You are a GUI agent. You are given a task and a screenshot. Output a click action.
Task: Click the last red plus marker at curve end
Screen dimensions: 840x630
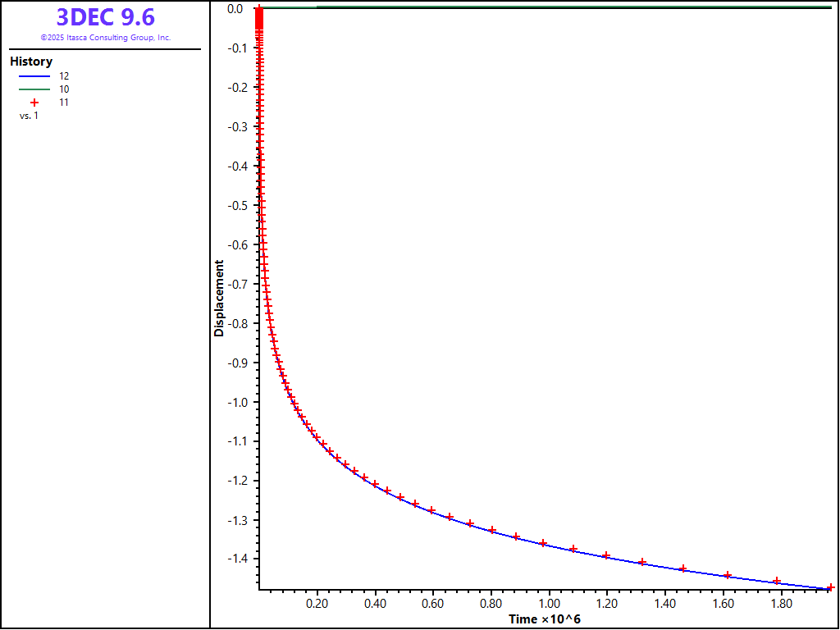pyautogui.click(x=830, y=587)
